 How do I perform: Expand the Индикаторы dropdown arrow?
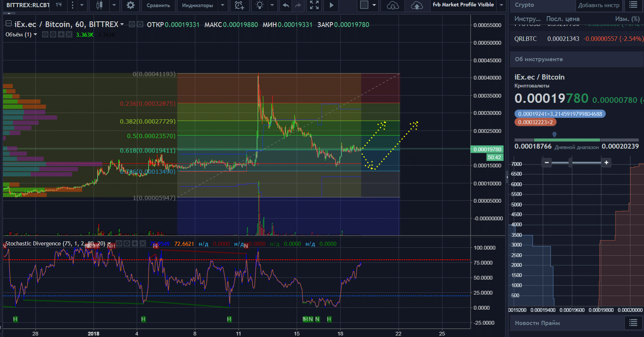tap(223, 5)
